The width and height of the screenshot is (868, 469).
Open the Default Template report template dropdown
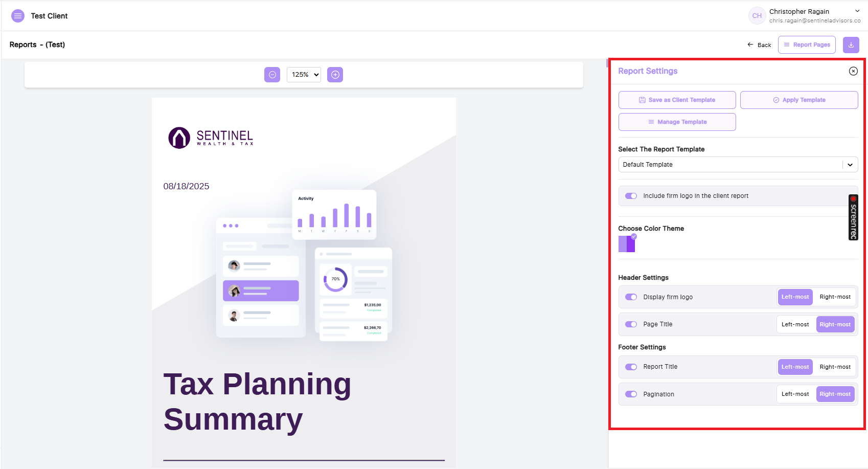[738, 165]
